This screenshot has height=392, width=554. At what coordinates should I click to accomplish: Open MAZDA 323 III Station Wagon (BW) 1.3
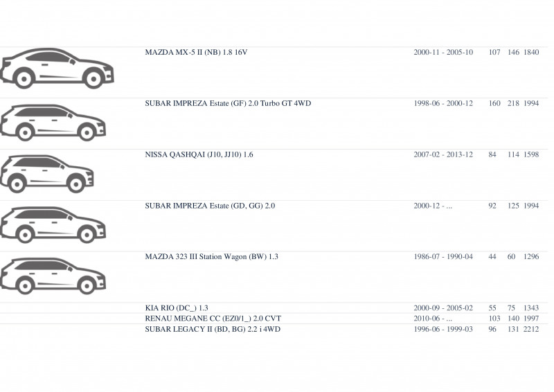point(212,257)
